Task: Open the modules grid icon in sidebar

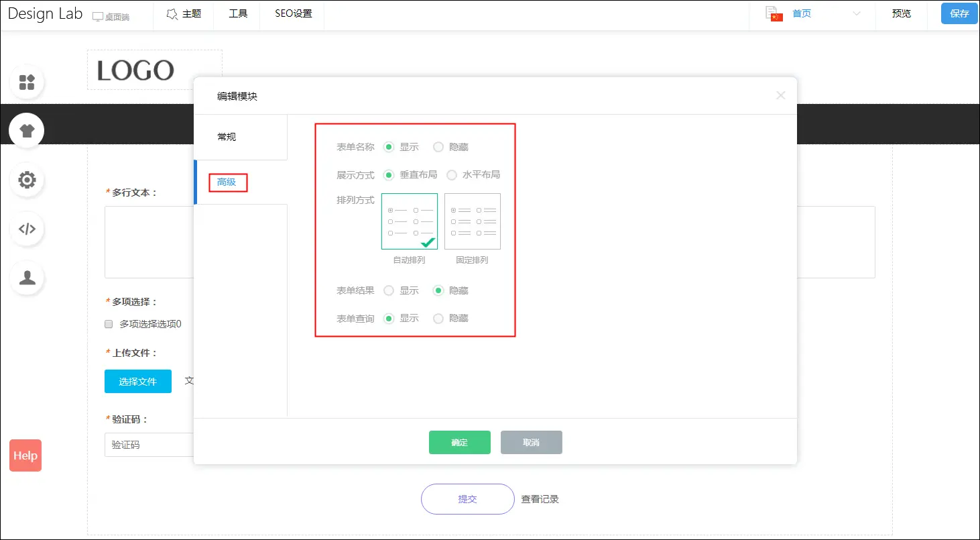Action: [x=27, y=82]
